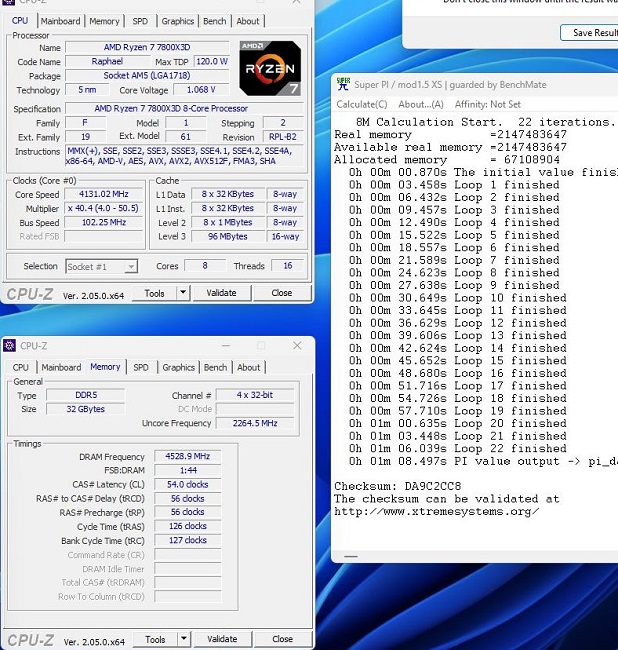Open Graphics tab in lower CPU-Z window
618x650 pixels.
[x=179, y=367]
